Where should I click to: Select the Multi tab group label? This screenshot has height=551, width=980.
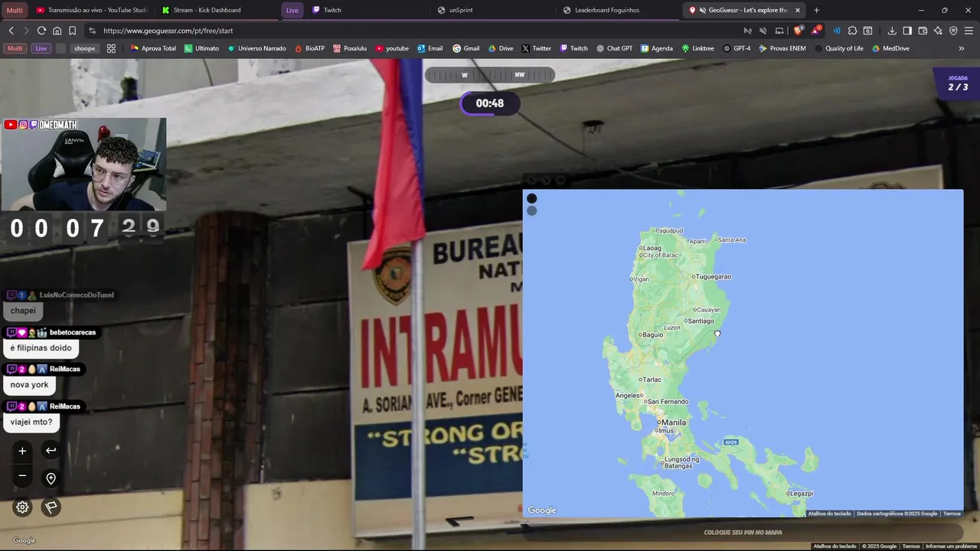(15, 10)
